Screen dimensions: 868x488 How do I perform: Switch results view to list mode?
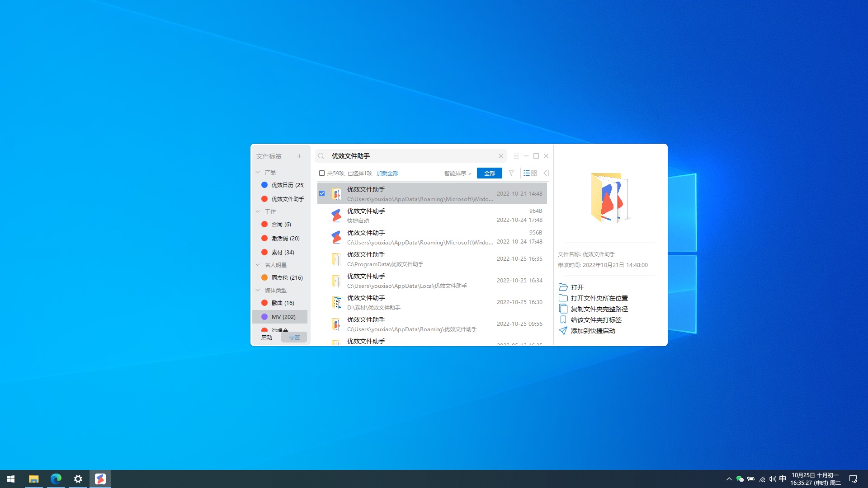pyautogui.click(x=527, y=173)
